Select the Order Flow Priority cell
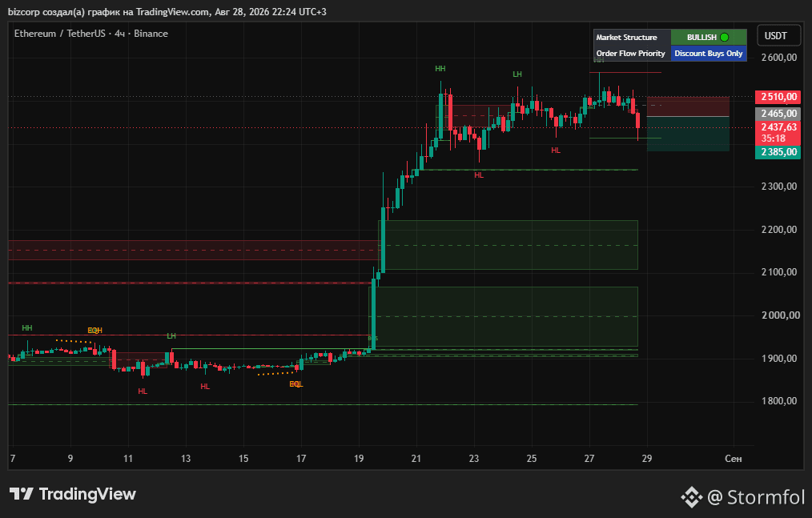 (x=632, y=54)
